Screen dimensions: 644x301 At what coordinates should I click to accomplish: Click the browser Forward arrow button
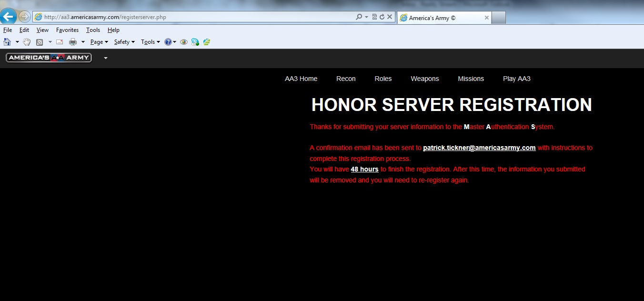click(24, 17)
